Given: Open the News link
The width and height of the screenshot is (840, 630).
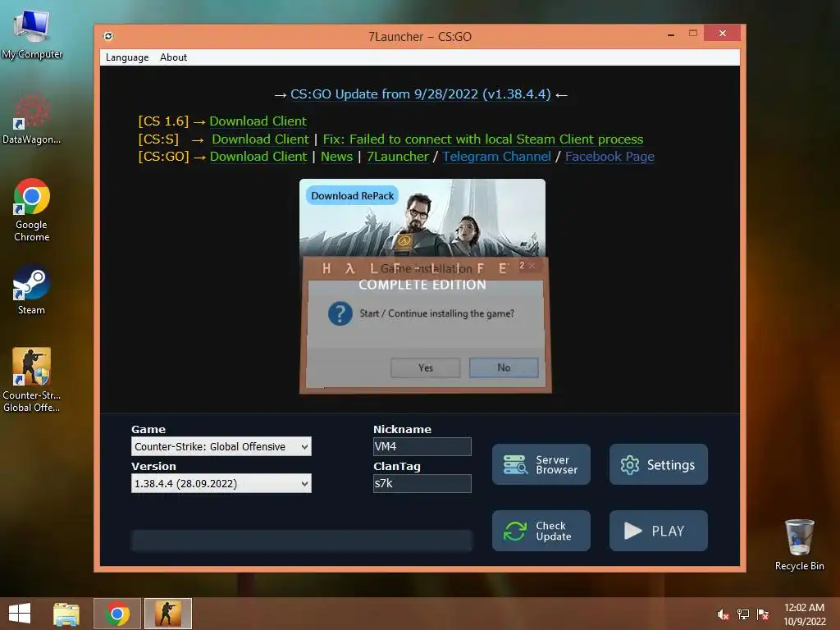Looking at the screenshot, I should (336, 157).
